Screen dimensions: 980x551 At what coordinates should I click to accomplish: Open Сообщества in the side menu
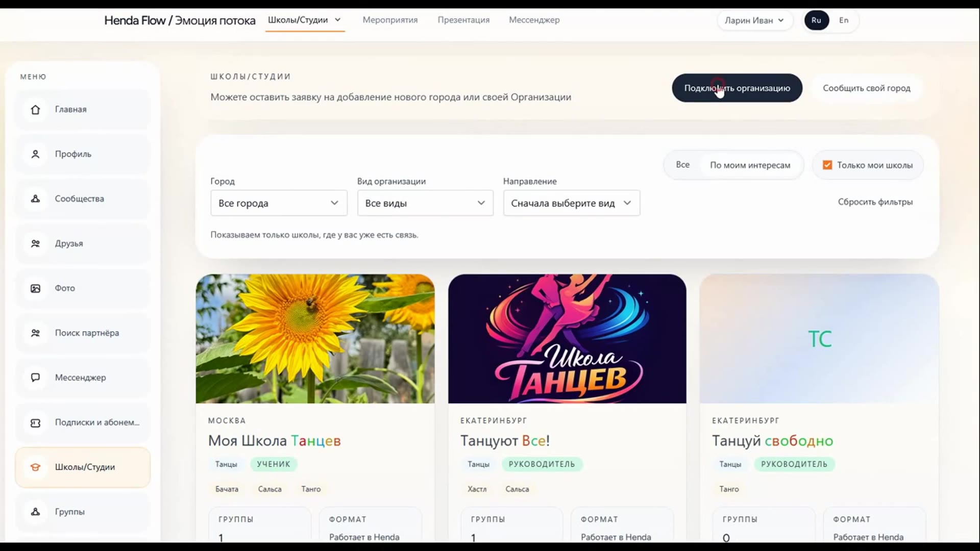[x=83, y=199]
